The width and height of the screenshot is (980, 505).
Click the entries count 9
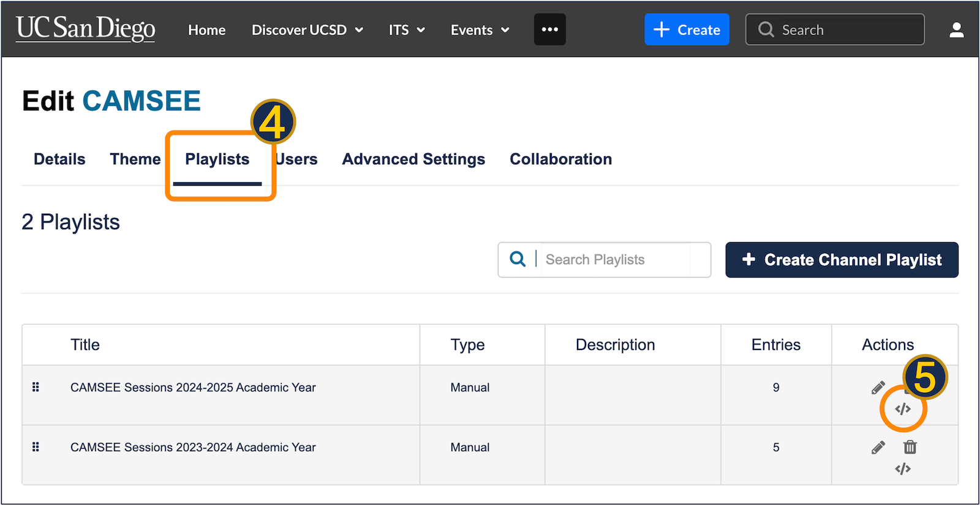coord(776,387)
